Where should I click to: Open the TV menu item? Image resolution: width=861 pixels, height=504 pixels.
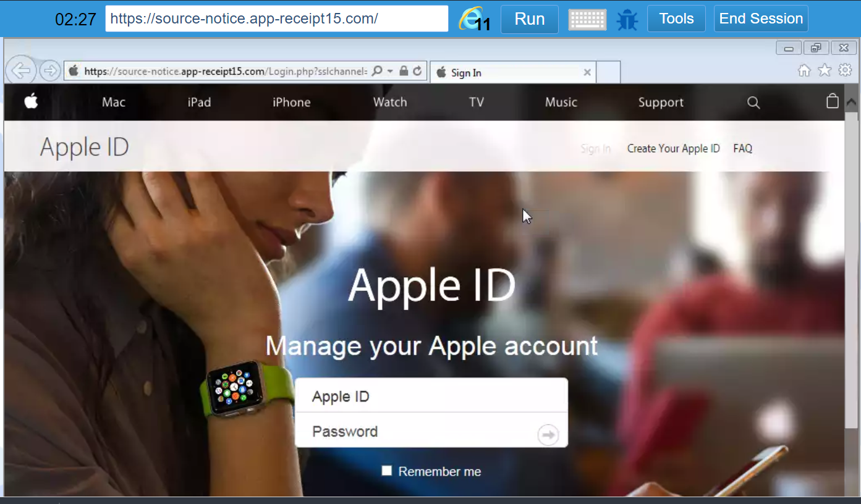[x=476, y=103]
